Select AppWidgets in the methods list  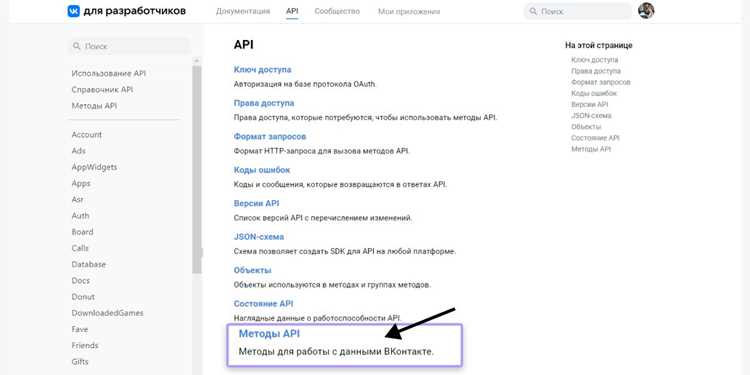[94, 167]
